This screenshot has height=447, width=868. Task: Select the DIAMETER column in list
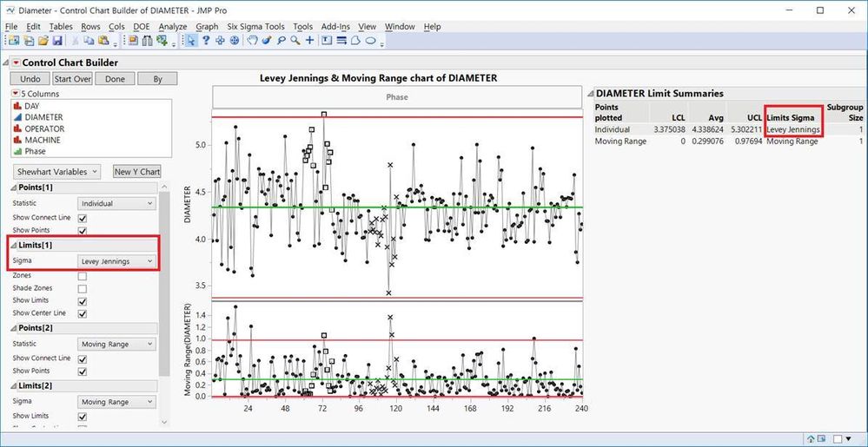click(43, 117)
